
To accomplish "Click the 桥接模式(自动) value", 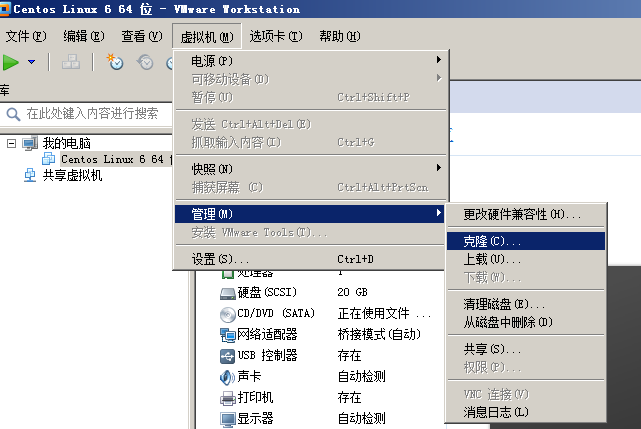I will 379,335.
